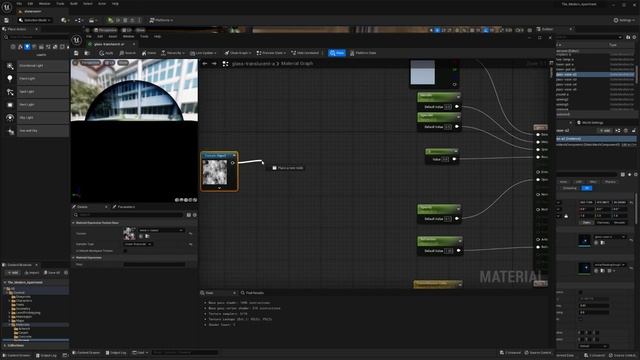Open the material editor Window menu
Image resolution: width=640 pixels, height=360 pixels.
pos(128,36)
